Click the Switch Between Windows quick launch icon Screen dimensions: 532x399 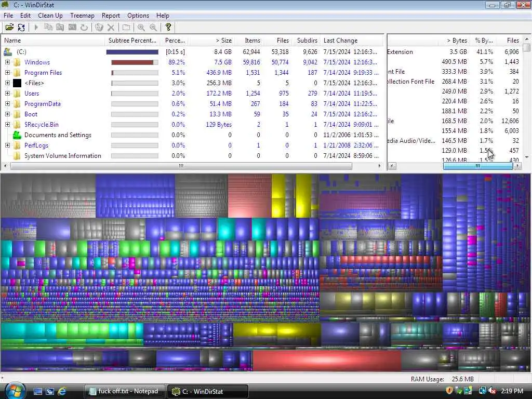click(50, 391)
